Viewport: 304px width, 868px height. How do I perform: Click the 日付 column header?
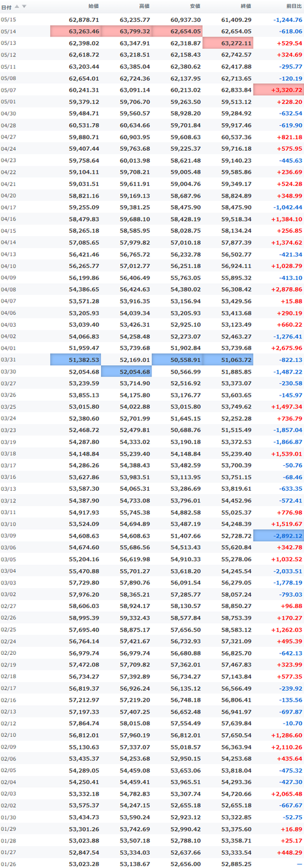(x=7, y=7)
